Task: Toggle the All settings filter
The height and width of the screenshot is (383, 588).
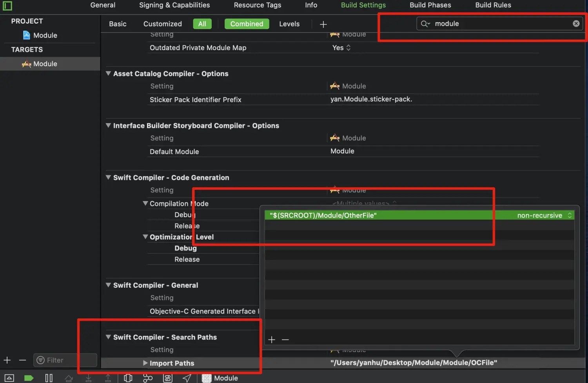Action: pyautogui.click(x=202, y=24)
